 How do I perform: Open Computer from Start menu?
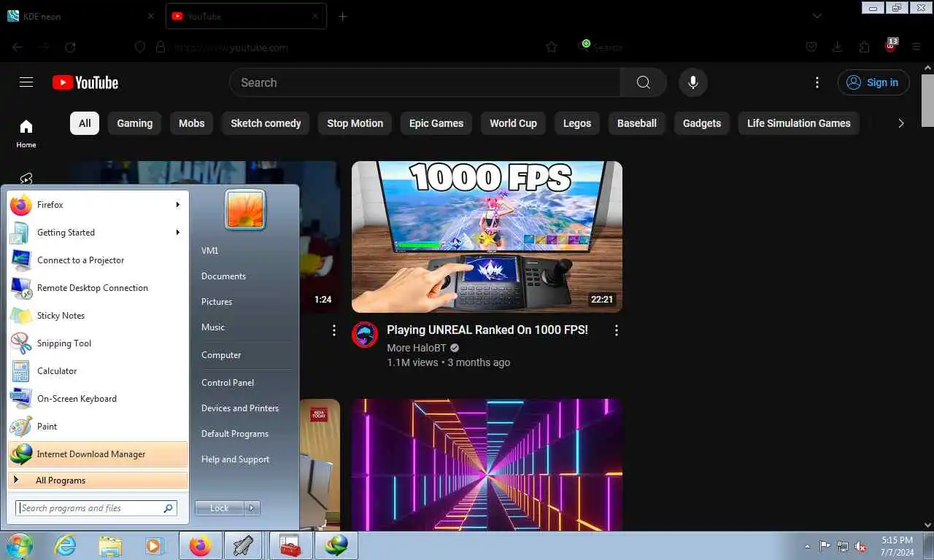[221, 355]
